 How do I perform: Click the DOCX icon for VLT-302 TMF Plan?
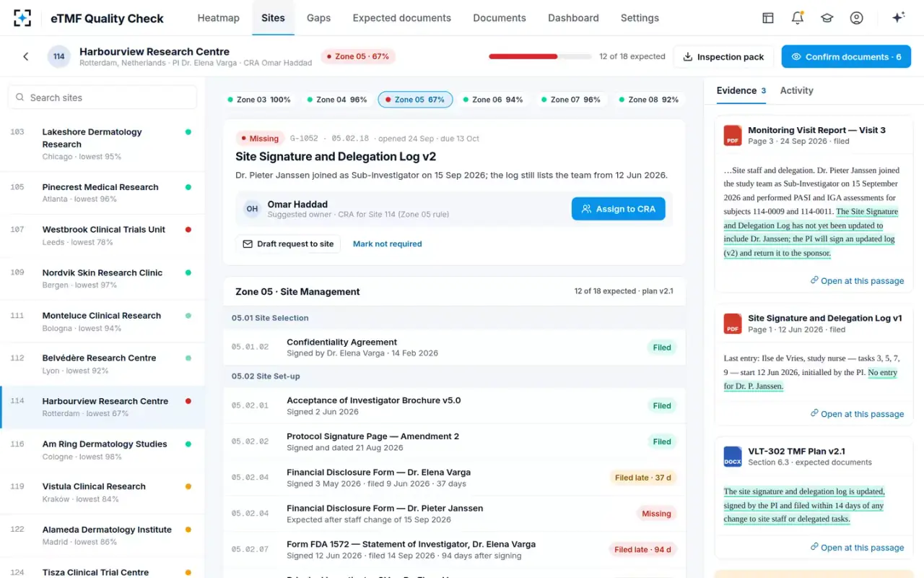(733, 456)
